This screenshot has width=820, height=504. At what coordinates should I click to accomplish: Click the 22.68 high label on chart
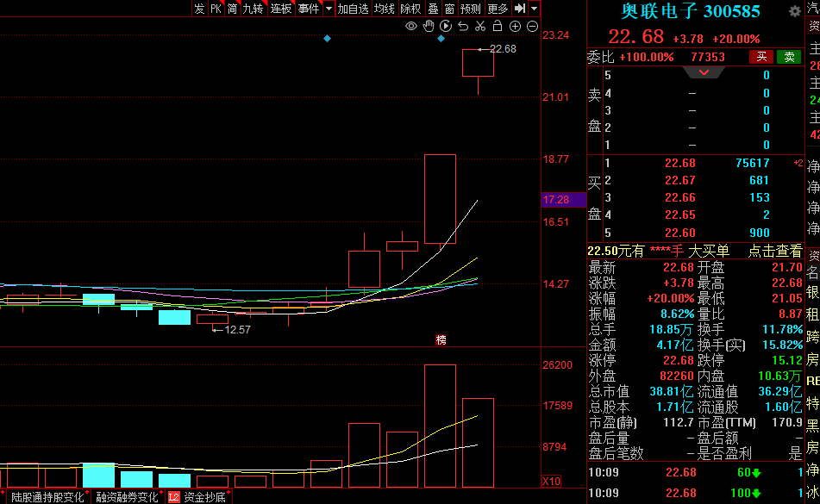tap(502, 49)
